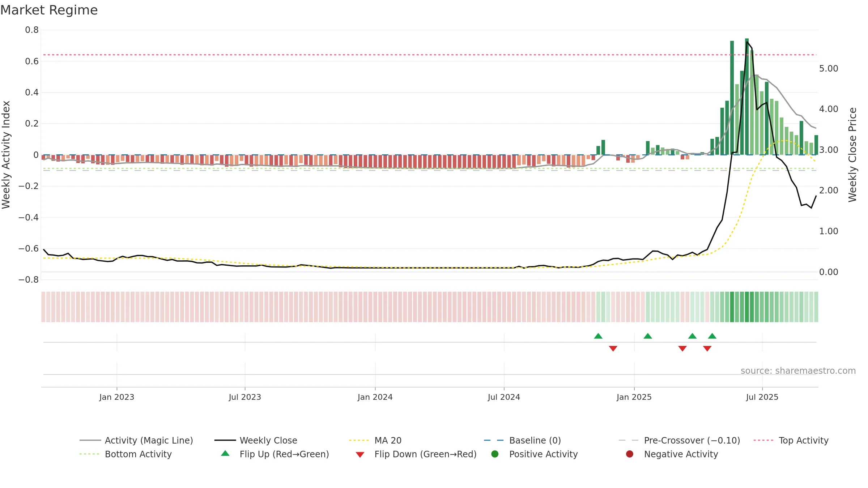Click the Jan 2023 x-axis label
The height and width of the screenshot is (488, 868).
click(117, 397)
